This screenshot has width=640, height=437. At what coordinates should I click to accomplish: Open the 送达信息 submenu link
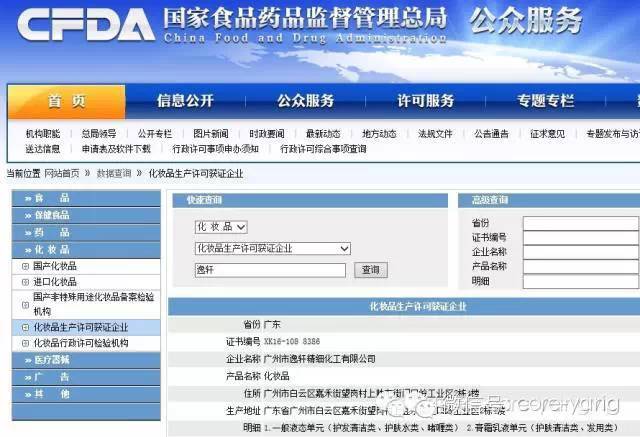[x=43, y=149]
